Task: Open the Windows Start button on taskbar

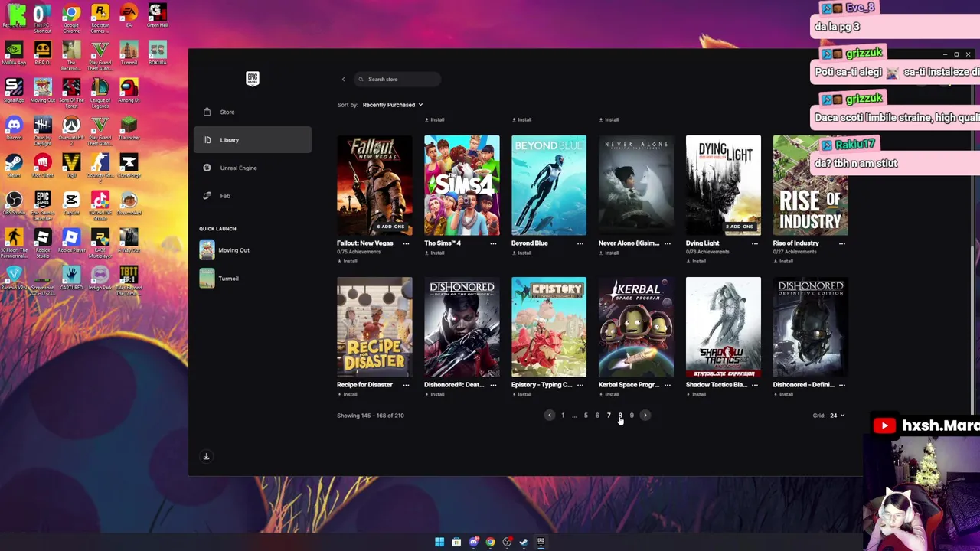Action: 439,542
